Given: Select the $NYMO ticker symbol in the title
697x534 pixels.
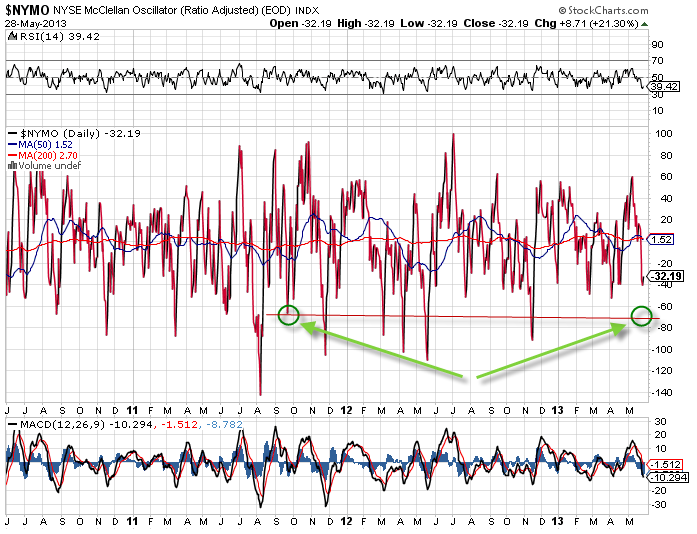Looking at the screenshot, I should tap(27, 10).
